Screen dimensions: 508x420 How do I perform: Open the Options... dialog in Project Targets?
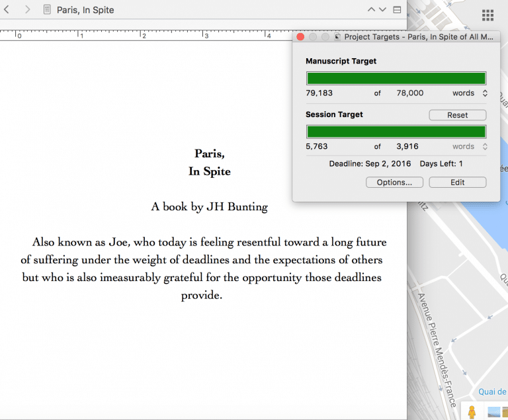394,182
